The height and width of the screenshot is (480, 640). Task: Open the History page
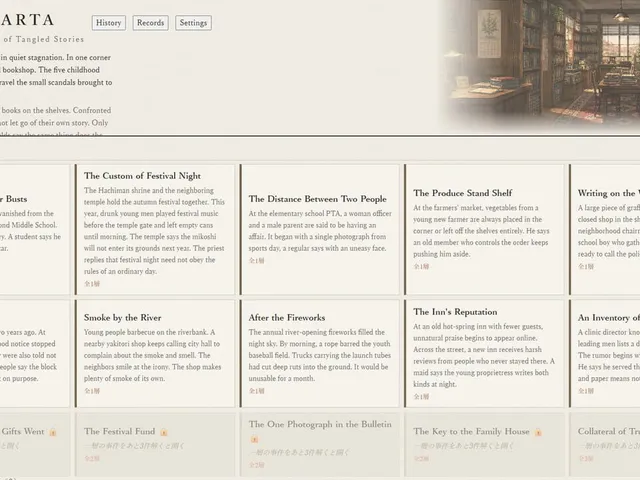tap(109, 23)
